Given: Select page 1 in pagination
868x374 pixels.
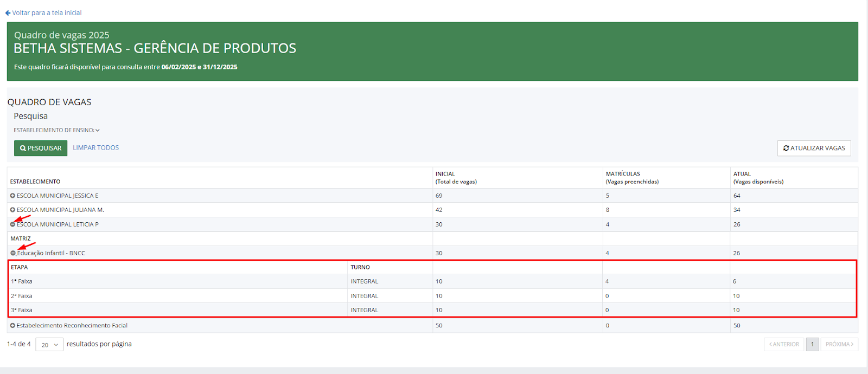Looking at the screenshot, I should point(812,344).
